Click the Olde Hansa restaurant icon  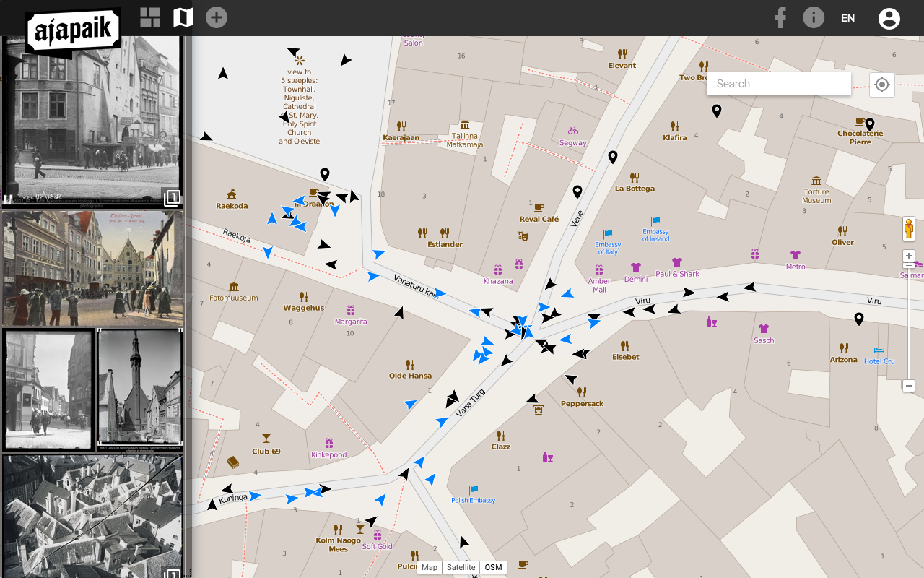pos(410,365)
